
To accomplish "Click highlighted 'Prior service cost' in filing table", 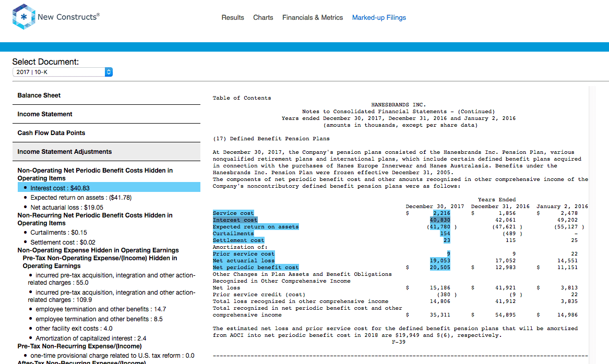I will tap(244, 254).
